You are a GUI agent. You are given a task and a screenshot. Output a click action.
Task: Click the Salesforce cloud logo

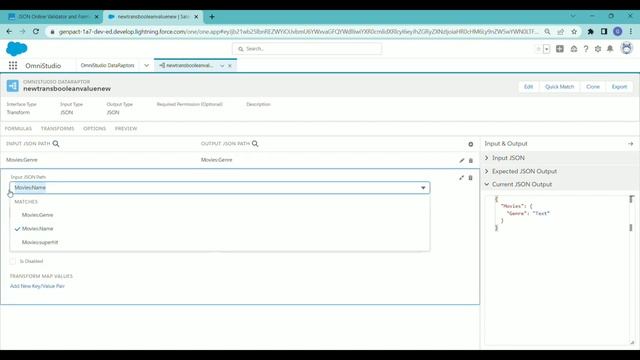click(x=17, y=49)
